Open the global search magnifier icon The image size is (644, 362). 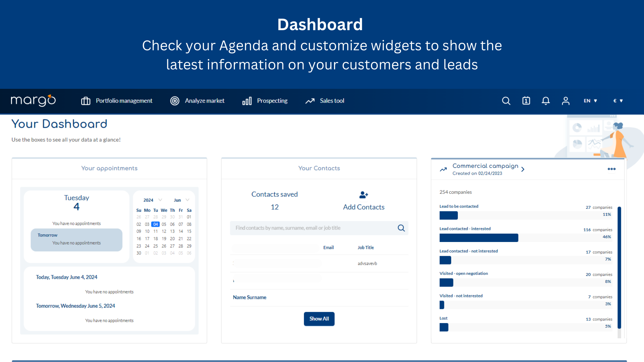click(506, 101)
